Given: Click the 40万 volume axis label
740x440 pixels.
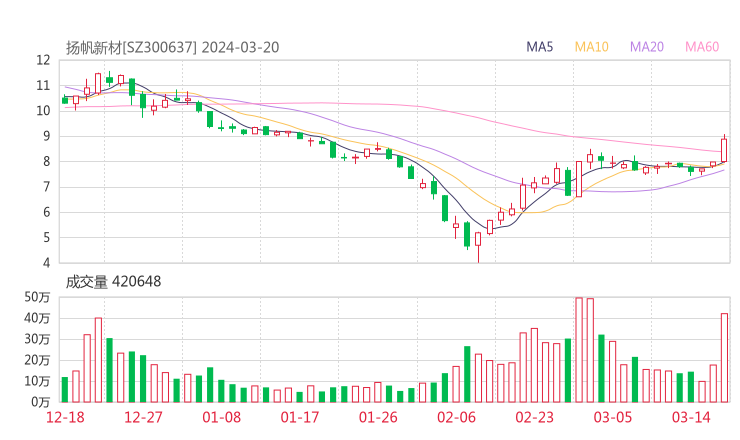Looking at the screenshot, I should pyautogui.click(x=37, y=318).
